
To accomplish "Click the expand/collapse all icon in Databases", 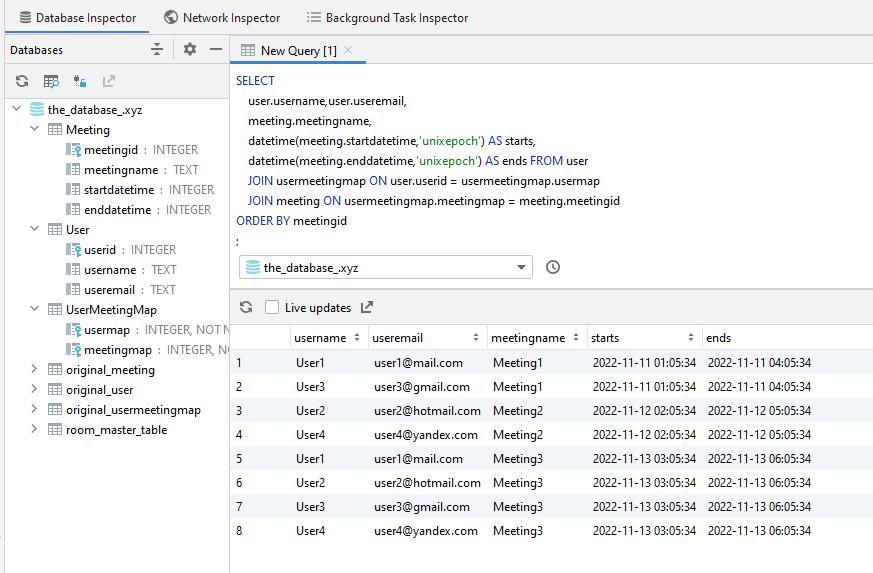I will click(x=157, y=49).
